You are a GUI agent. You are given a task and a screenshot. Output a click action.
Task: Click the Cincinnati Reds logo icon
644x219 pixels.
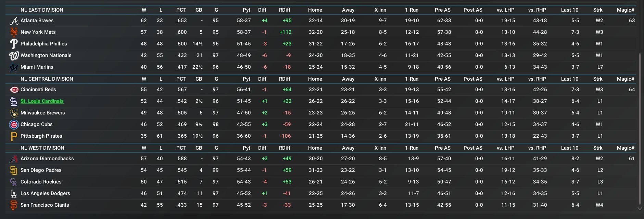[14, 90]
